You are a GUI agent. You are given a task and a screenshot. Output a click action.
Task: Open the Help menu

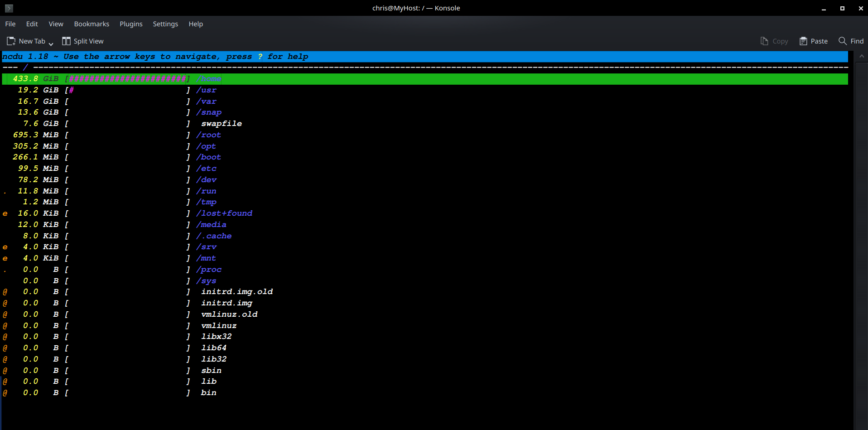pos(196,24)
